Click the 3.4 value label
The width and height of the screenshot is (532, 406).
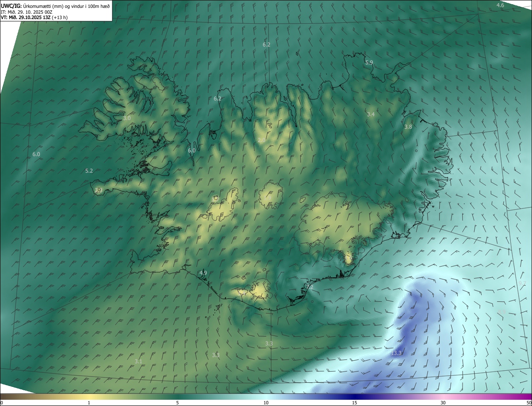[371, 114]
